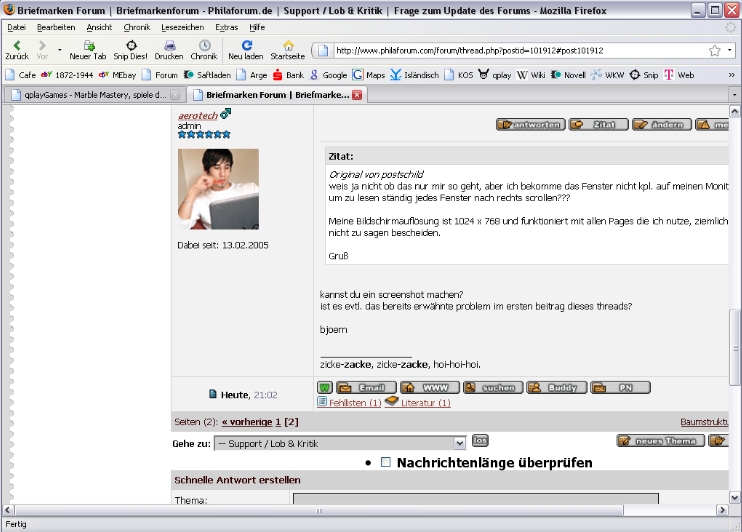Switch to the qplayGames Marble Mastery tab

(92, 94)
